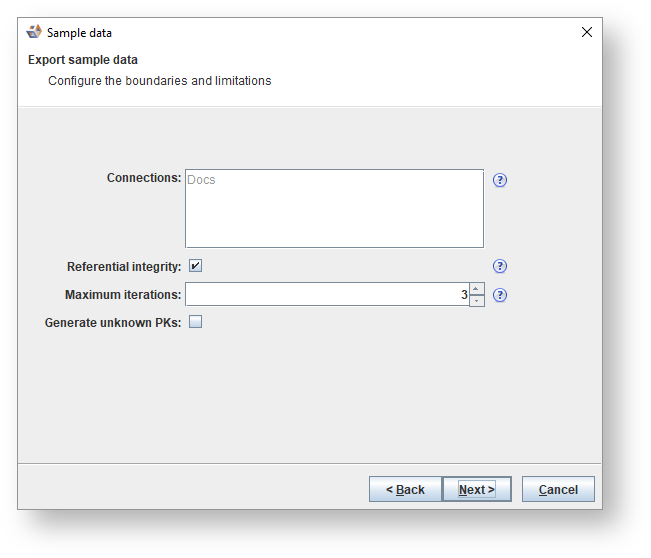The width and height of the screenshot is (651, 558).
Task: Disable the Referential integrity checkbox
Action: tap(195, 266)
